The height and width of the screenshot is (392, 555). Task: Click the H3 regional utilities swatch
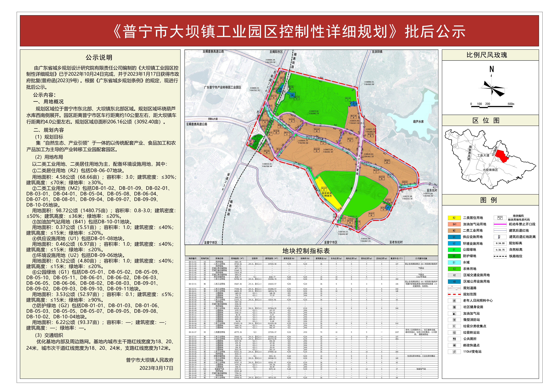click(x=454, y=281)
